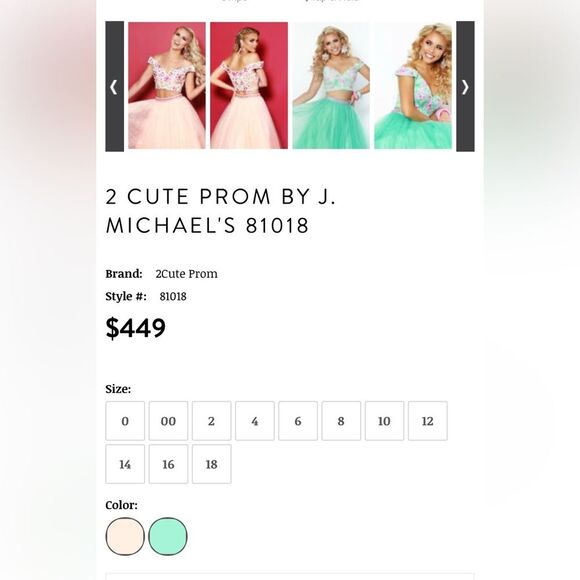Open the mint dress full-length thumbnail
580x580 pixels.
(331, 85)
